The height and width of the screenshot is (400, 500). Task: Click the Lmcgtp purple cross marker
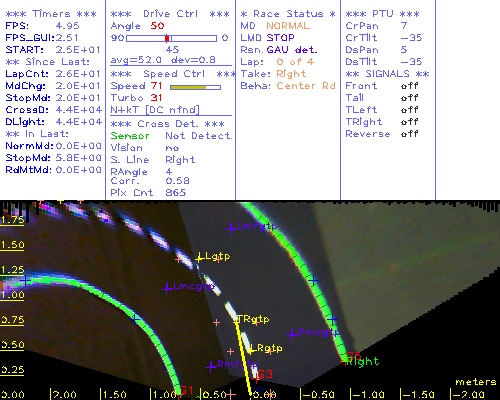[x=167, y=288]
